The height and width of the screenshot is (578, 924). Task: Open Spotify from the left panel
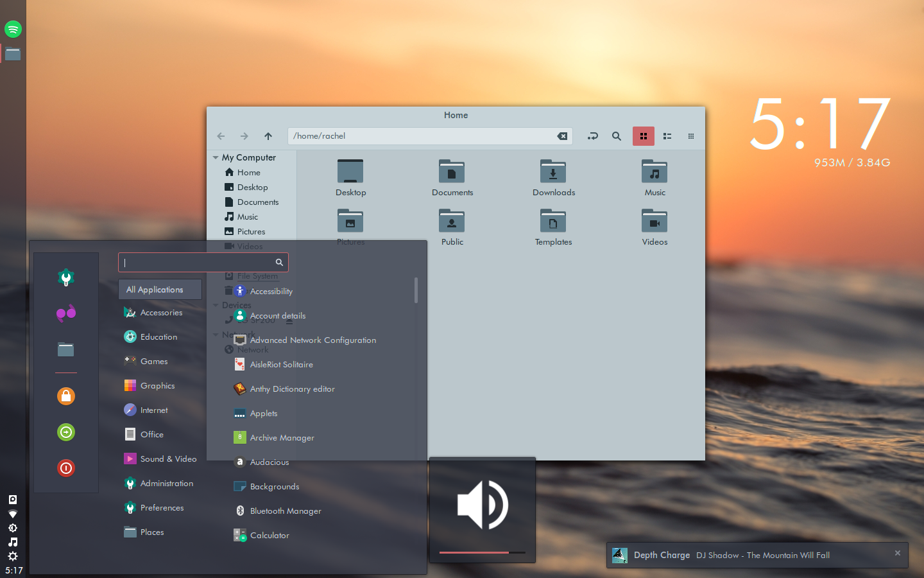[13, 29]
